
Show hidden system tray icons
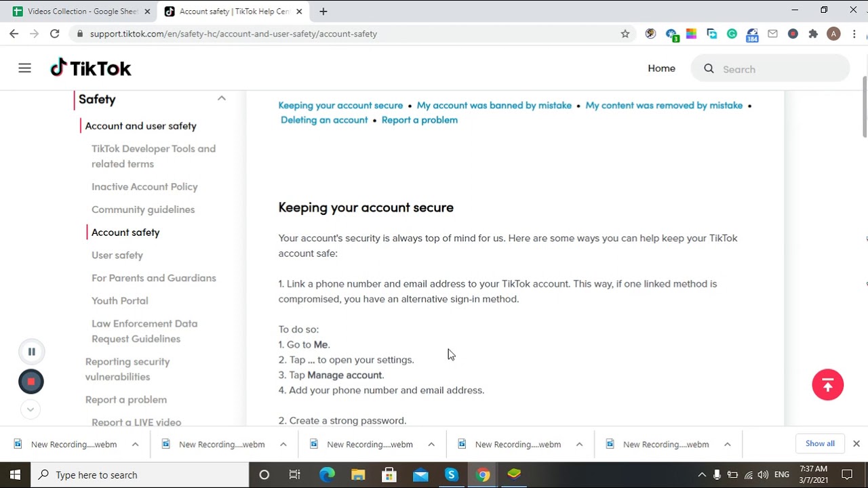click(x=702, y=475)
